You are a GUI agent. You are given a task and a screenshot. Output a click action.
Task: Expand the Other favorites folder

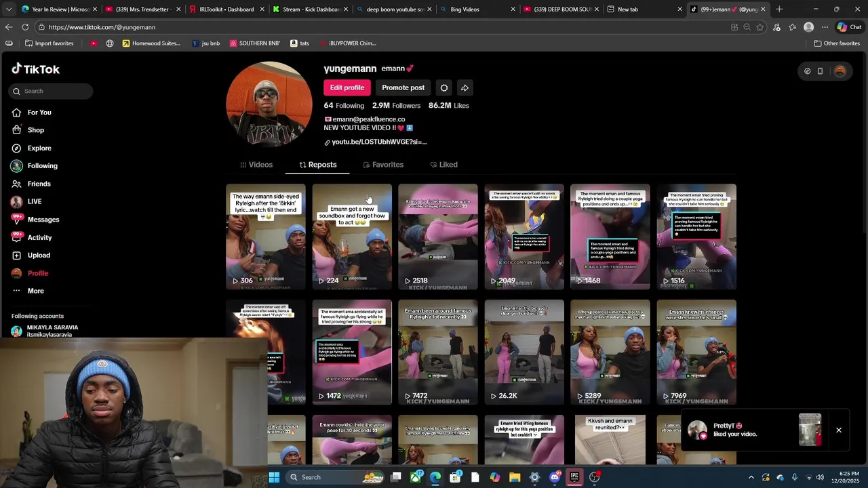837,43
